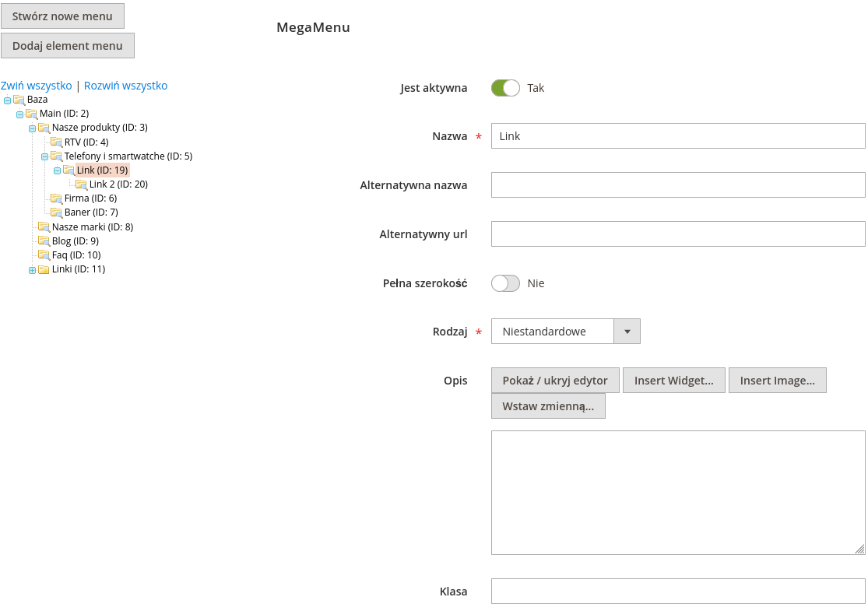Select Link 2 (ID: 20) in tree
The image size is (868, 611).
click(118, 184)
